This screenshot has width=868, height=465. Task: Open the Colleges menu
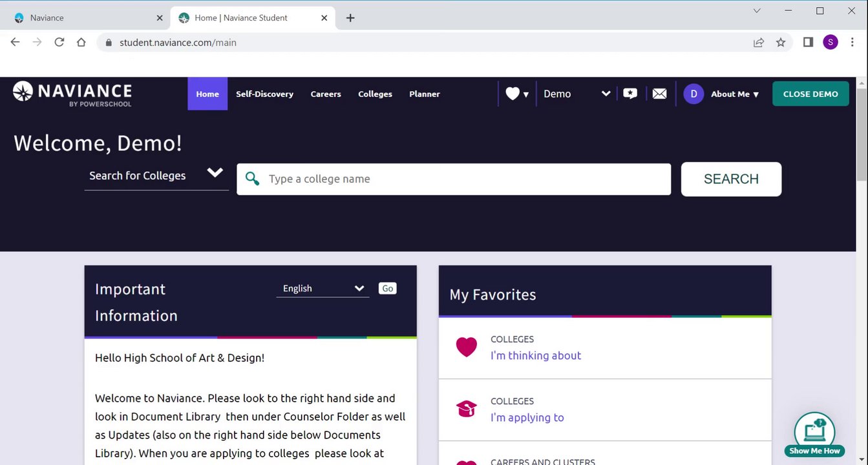click(375, 94)
